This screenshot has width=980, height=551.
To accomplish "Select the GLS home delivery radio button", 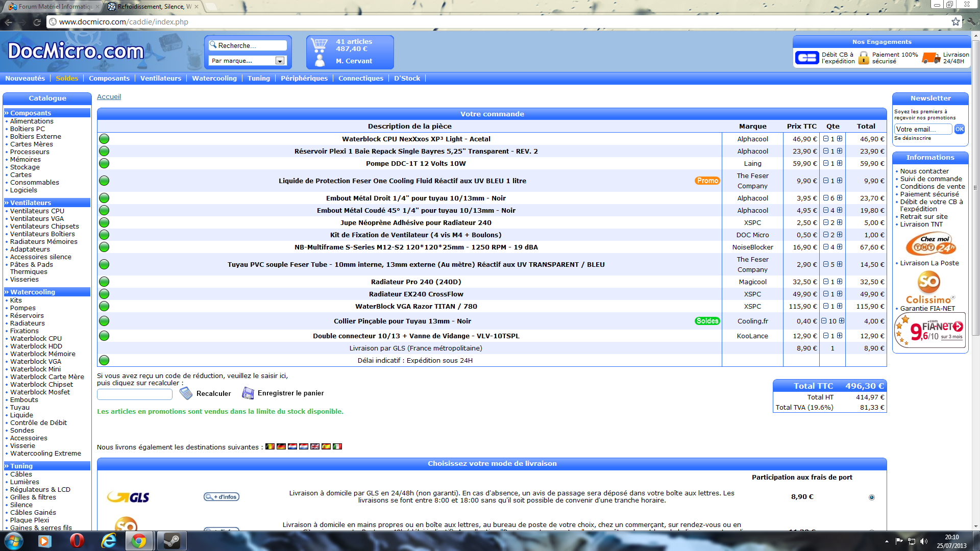I will 872,496.
